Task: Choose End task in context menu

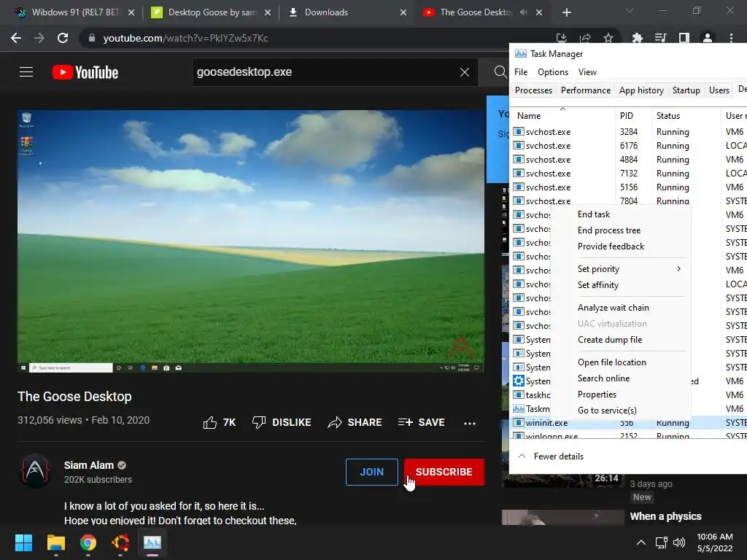Action: click(594, 214)
